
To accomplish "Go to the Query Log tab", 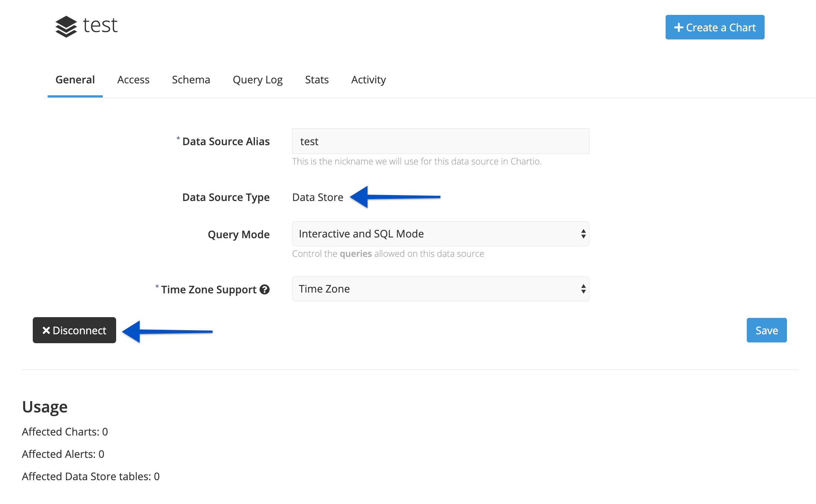I will pyautogui.click(x=258, y=80).
